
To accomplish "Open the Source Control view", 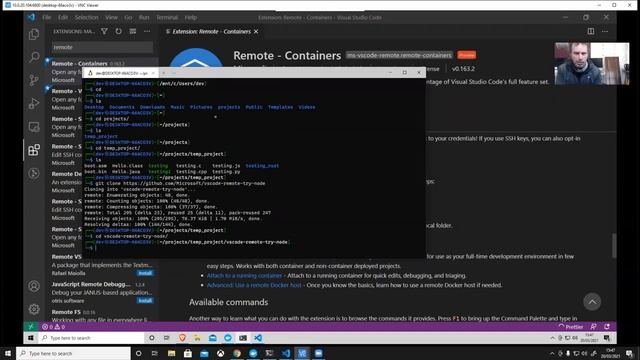I will coord(34,80).
